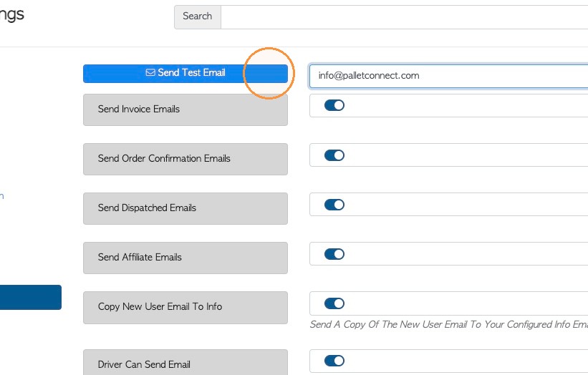Click the Send Order Confirmation Emails label
588x375 pixels.
click(185, 159)
